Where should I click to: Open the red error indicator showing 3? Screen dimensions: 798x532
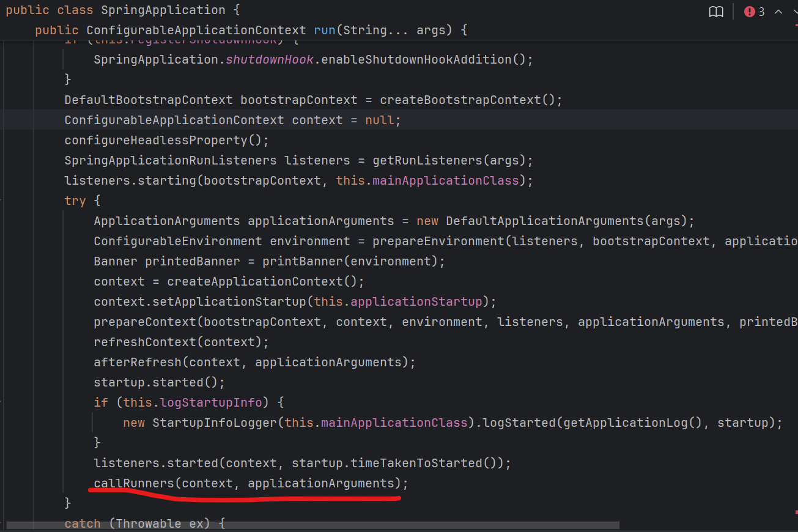tap(754, 12)
